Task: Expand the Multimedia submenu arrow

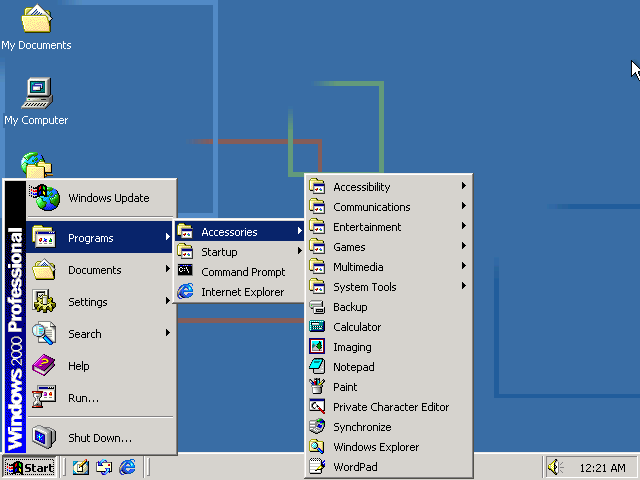Action: (x=464, y=266)
